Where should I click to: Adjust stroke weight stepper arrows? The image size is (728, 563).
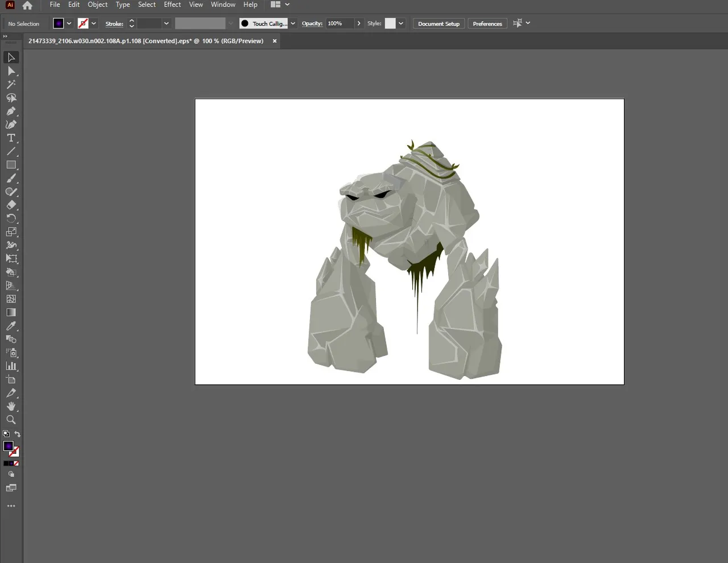click(131, 23)
